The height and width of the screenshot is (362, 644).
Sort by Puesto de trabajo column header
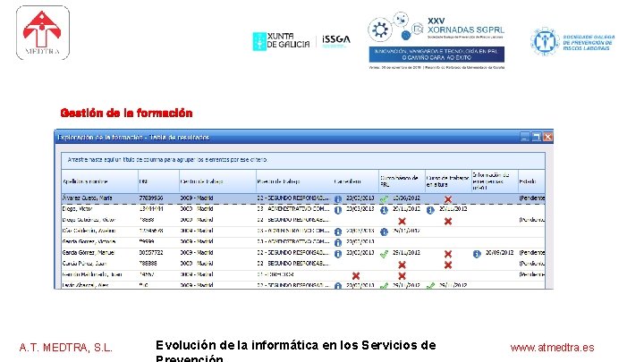click(x=294, y=181)
